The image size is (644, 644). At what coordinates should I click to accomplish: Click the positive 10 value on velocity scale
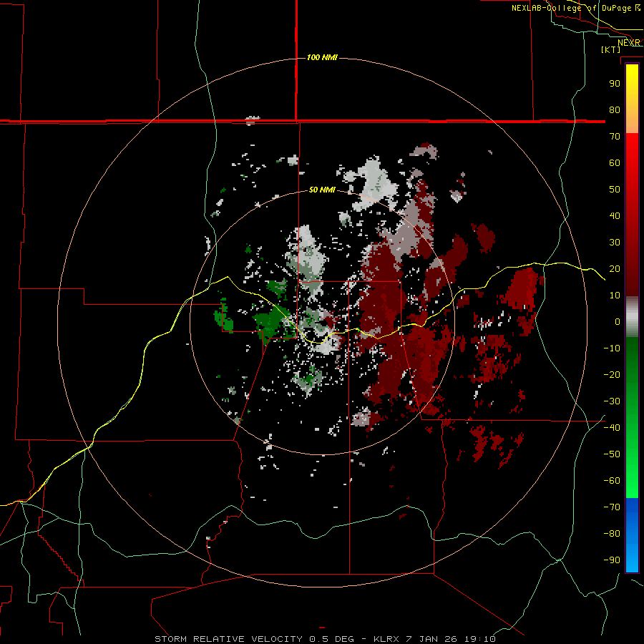[615, 296]
